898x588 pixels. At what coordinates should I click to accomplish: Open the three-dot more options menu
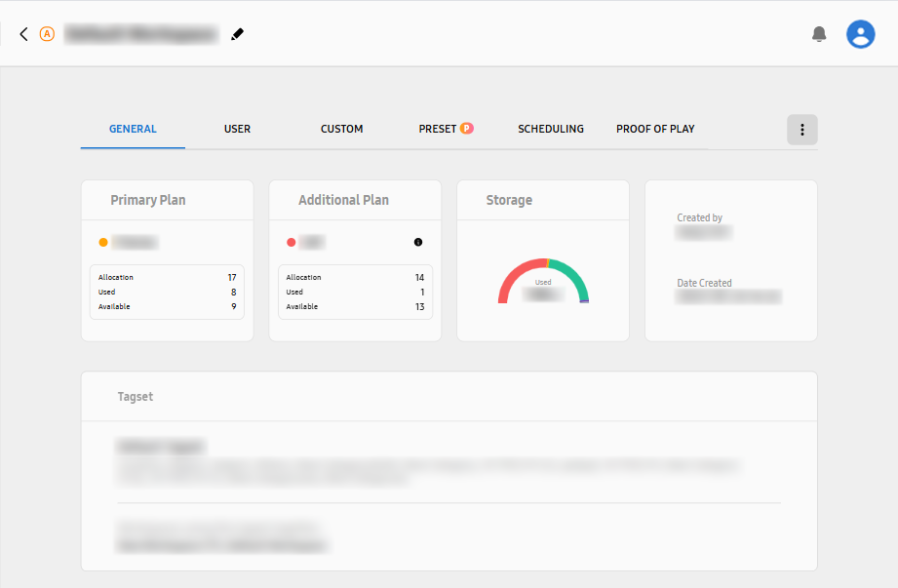(x=801, y=130)
